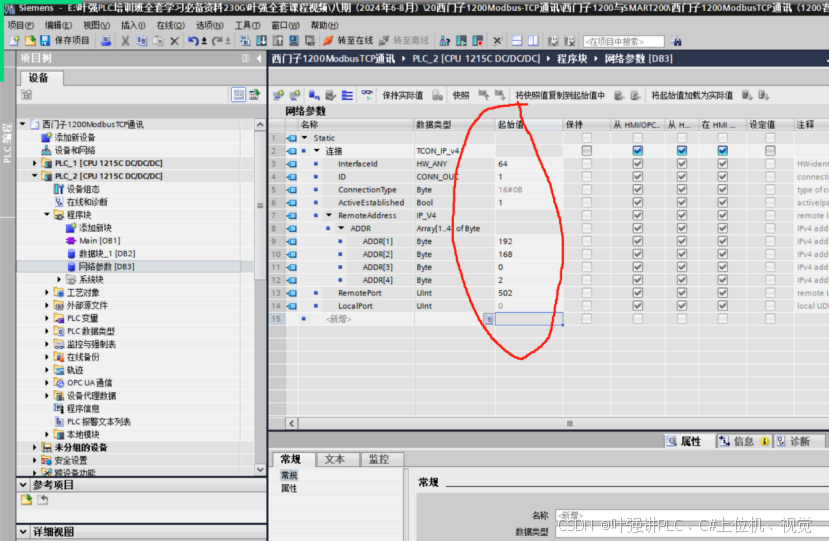Collapse the RemoteAddress structure row

(x=329, y=215)
